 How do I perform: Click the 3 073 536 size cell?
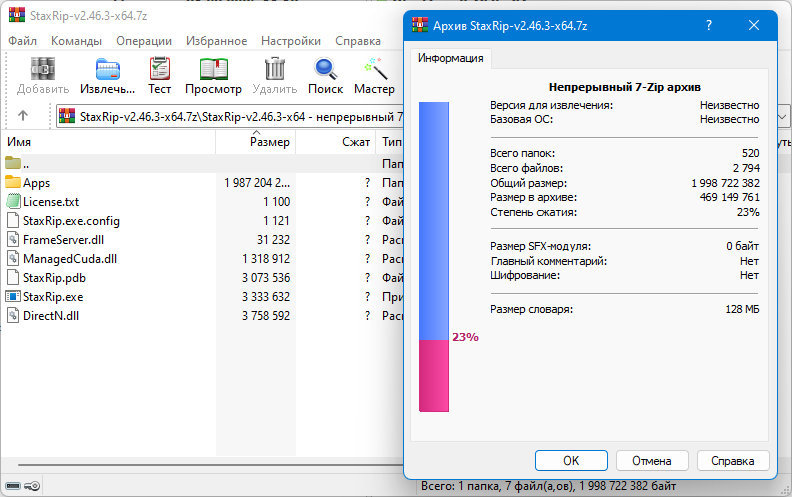click(x=266, y=278)
